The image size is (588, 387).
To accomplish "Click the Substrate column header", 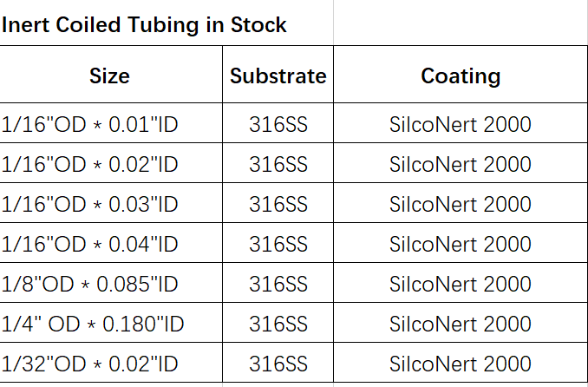I will click(278, 75).
